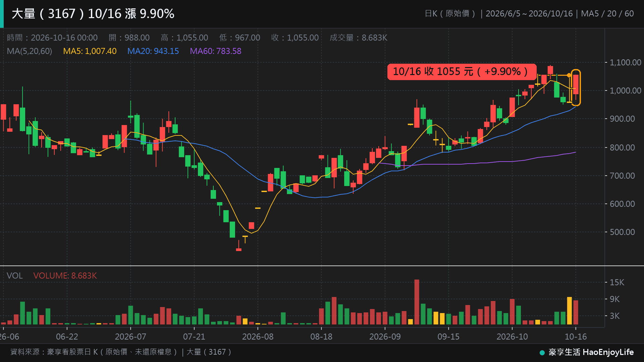This screenshot has height=362, width=644.
Task: Click the 800.00 price axis label
Action: 622,147
